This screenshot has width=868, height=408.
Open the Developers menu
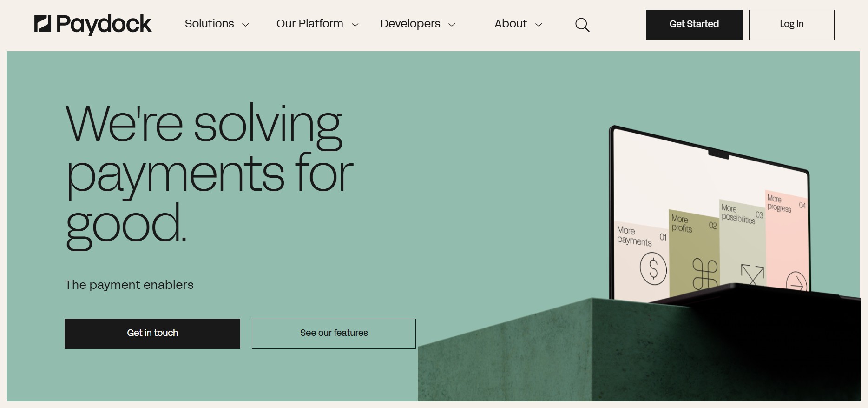coord(410,24)
